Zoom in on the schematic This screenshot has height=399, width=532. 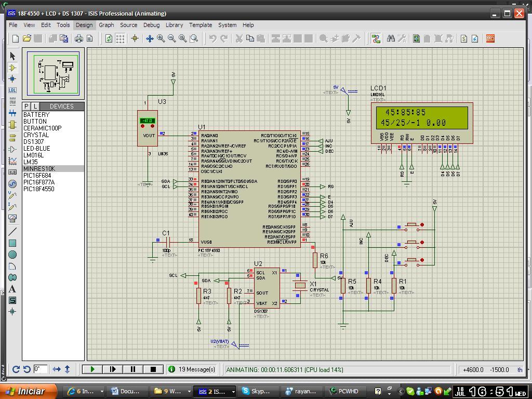click(x=161, y=38)
